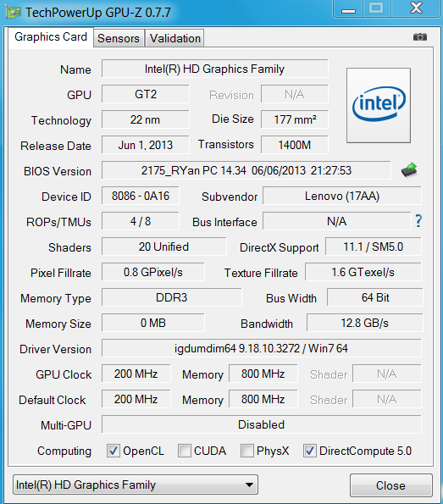Click the Driver Version field

[x=262, y=348]
